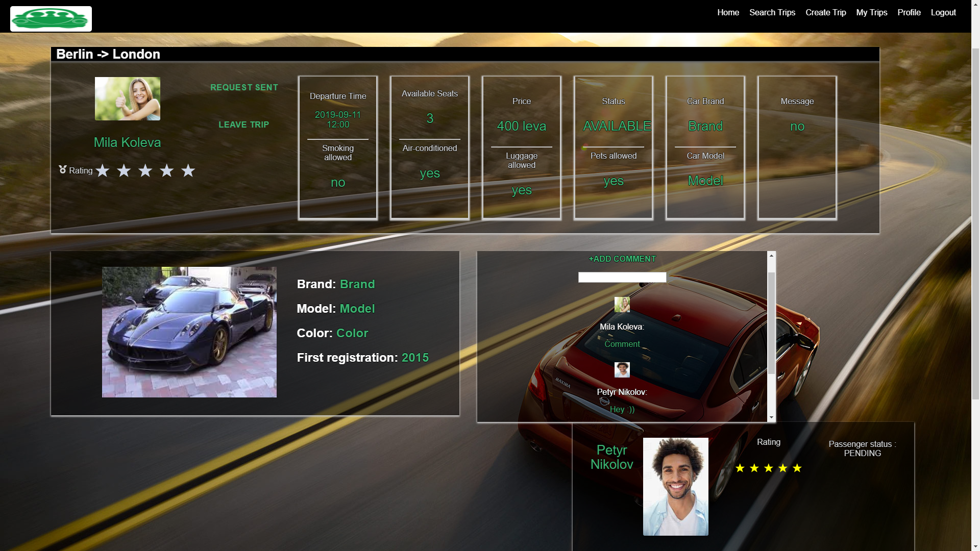The width and height of the screenshot is (980, 551).
Task: Click the Color value in car details
Action: point(352,333)
